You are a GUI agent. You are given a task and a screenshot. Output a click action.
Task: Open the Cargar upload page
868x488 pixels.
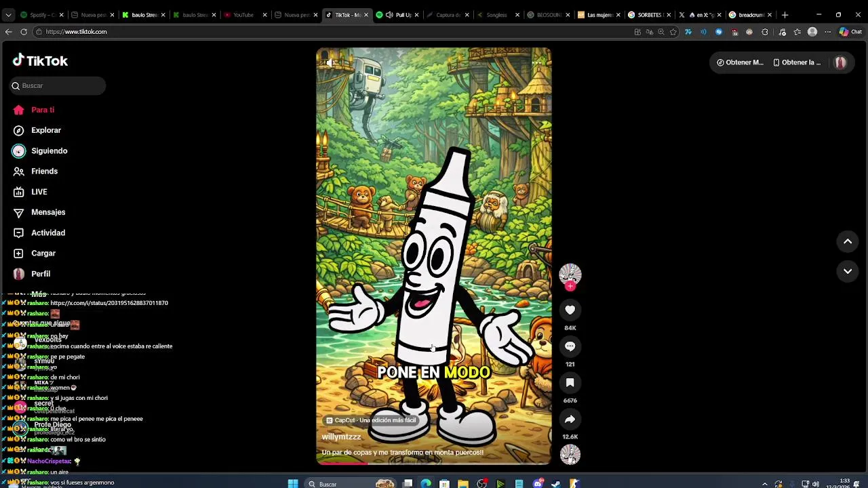pyautogui.click(x=35, y=253)
